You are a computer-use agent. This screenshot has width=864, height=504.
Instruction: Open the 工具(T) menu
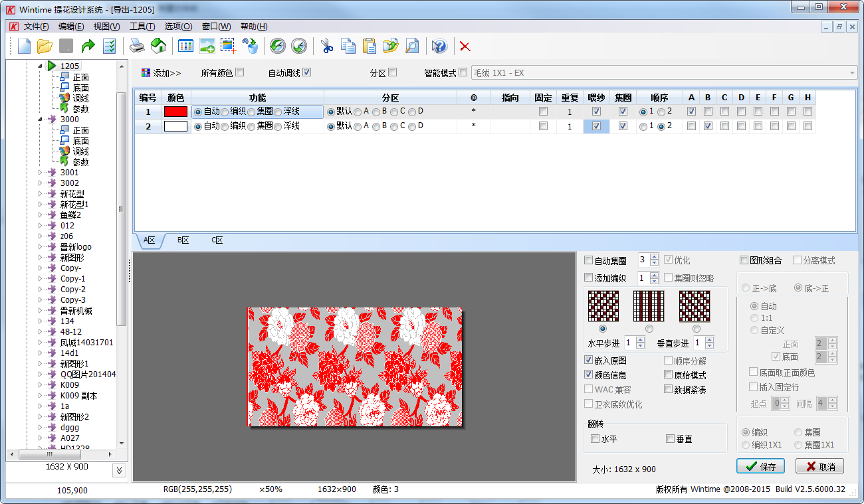[142, 27]
